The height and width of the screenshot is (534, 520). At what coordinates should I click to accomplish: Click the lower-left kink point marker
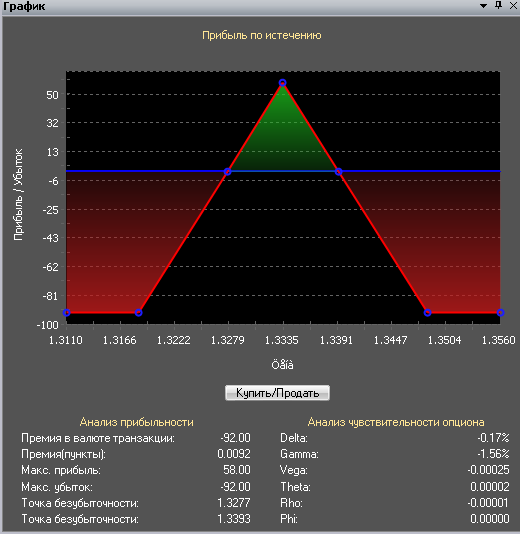(138, 313)
